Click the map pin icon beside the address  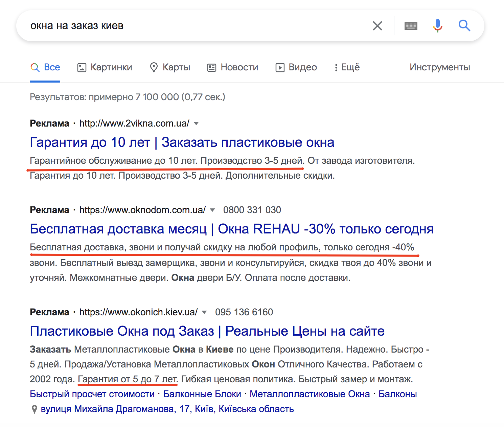[x=34, y=409]
